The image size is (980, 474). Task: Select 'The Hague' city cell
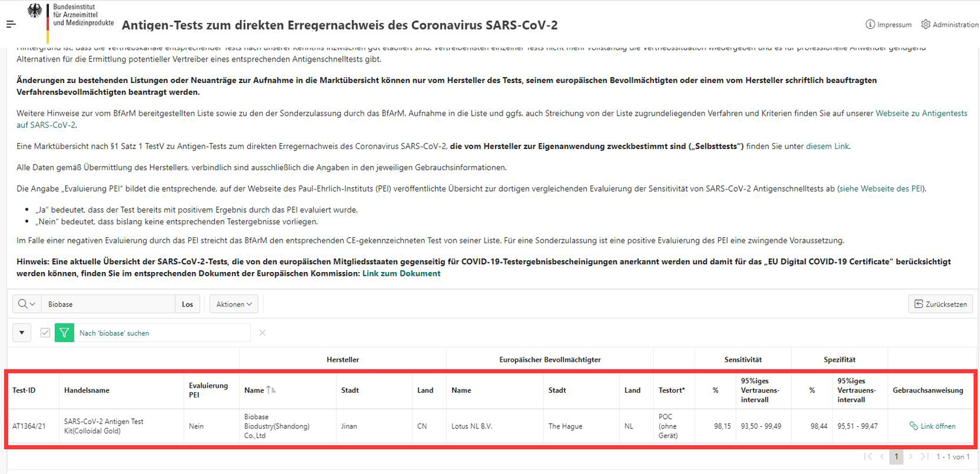point(581,426)
